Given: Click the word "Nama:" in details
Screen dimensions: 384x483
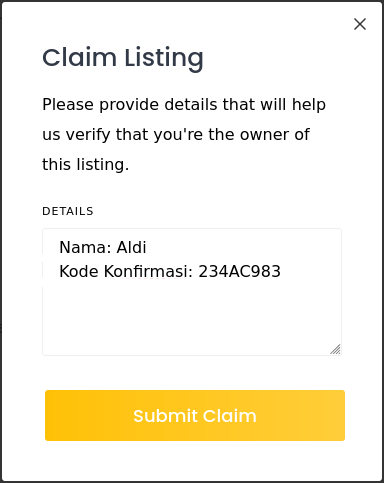Looking at the screenshot, I should tap(85, 247).
